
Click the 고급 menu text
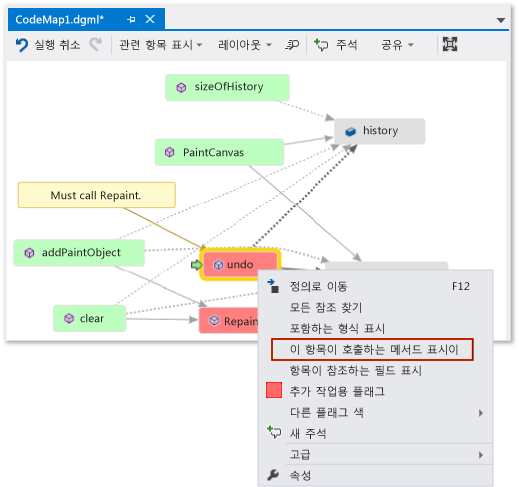click(300, 454)
